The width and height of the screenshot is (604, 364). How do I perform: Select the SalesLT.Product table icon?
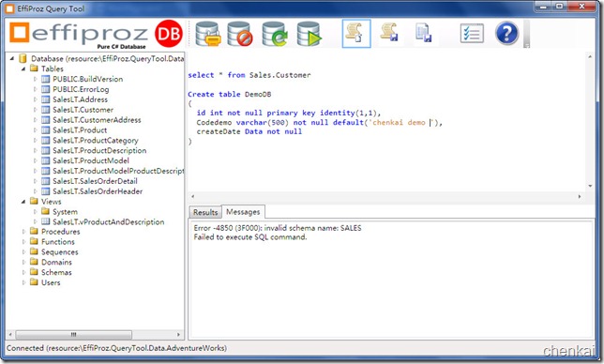click(45, 130)
